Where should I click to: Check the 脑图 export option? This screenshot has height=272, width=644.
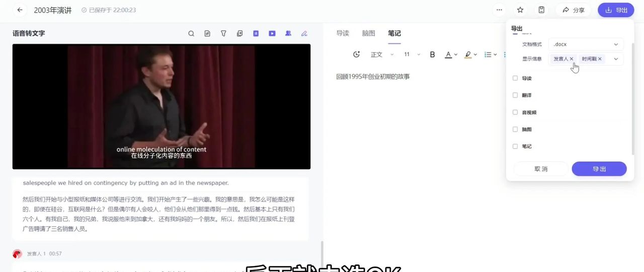tap(515, 129)
